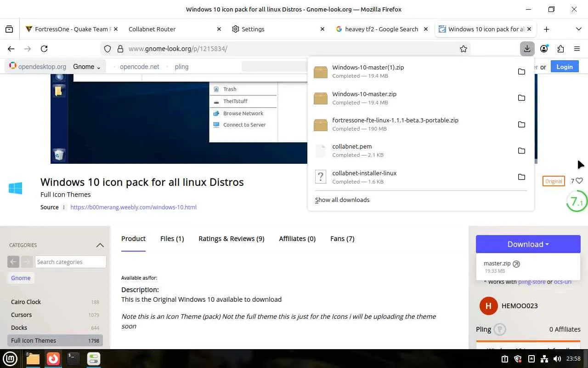This screenshot has height=368, width=588.
Task: Open the pling link in the header
Action: click(x=181, y=67)
